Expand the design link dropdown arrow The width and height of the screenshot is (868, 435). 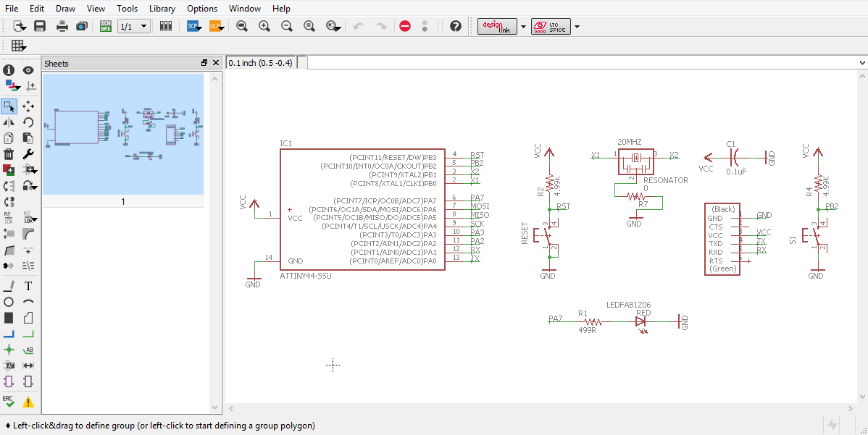524,27
